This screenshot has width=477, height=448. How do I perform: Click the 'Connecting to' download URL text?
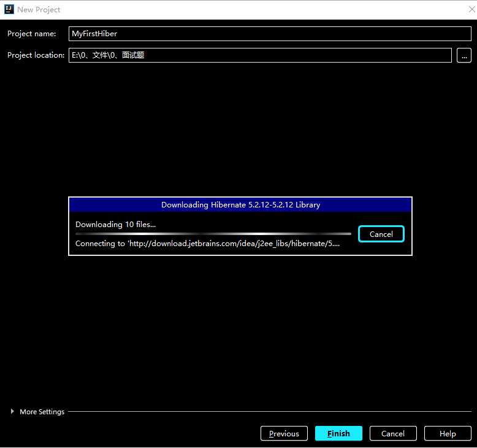(x=207, y=244)
